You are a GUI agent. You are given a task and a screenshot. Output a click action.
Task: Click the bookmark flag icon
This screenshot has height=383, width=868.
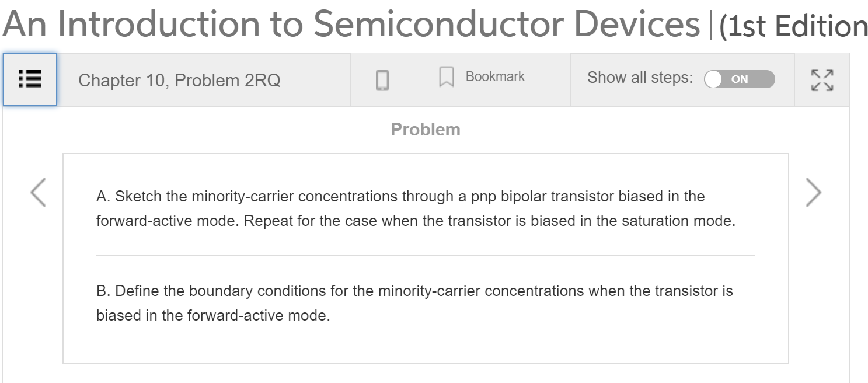445,75
